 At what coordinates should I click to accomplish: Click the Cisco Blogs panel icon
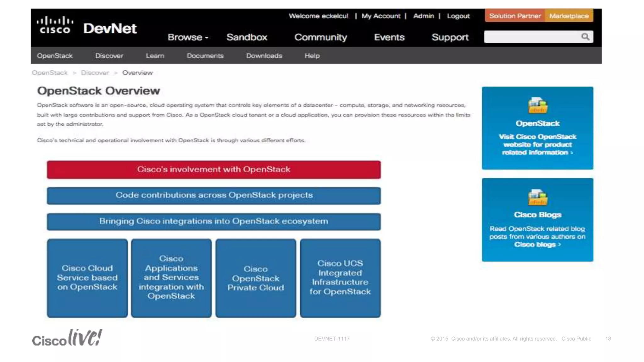(538, 197)
